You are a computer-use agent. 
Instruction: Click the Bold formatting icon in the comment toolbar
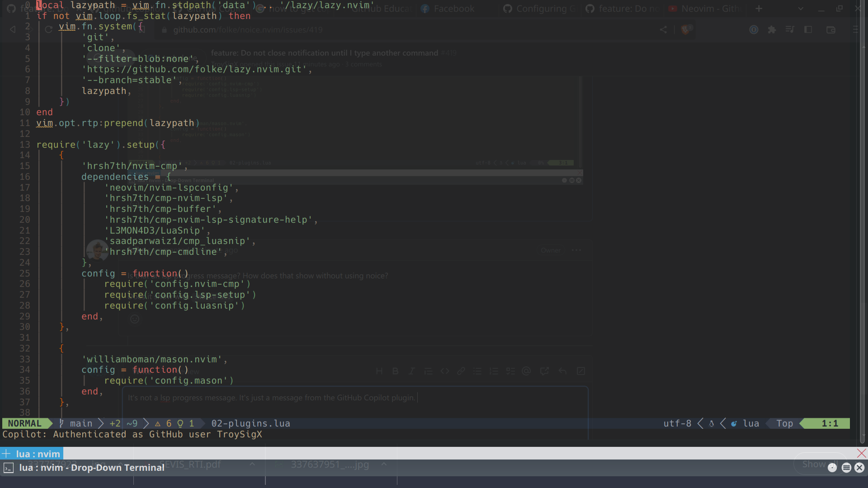click(x=396, y=371)
